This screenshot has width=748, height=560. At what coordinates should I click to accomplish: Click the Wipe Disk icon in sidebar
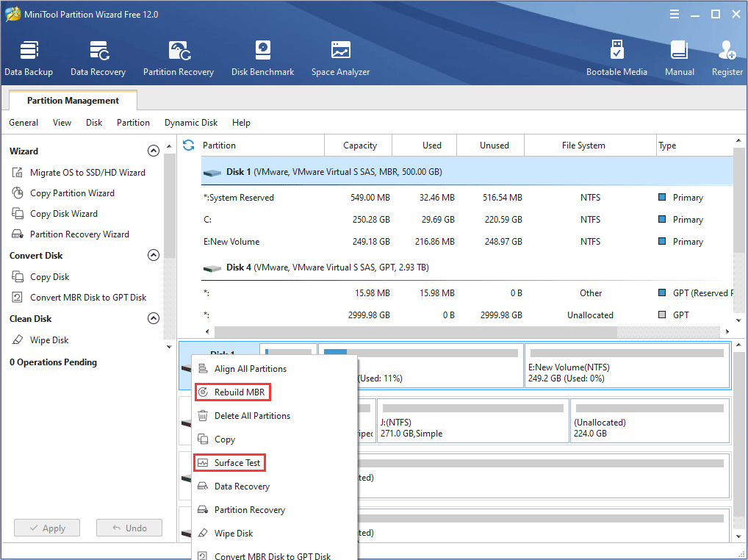click(x=17, y=340)
